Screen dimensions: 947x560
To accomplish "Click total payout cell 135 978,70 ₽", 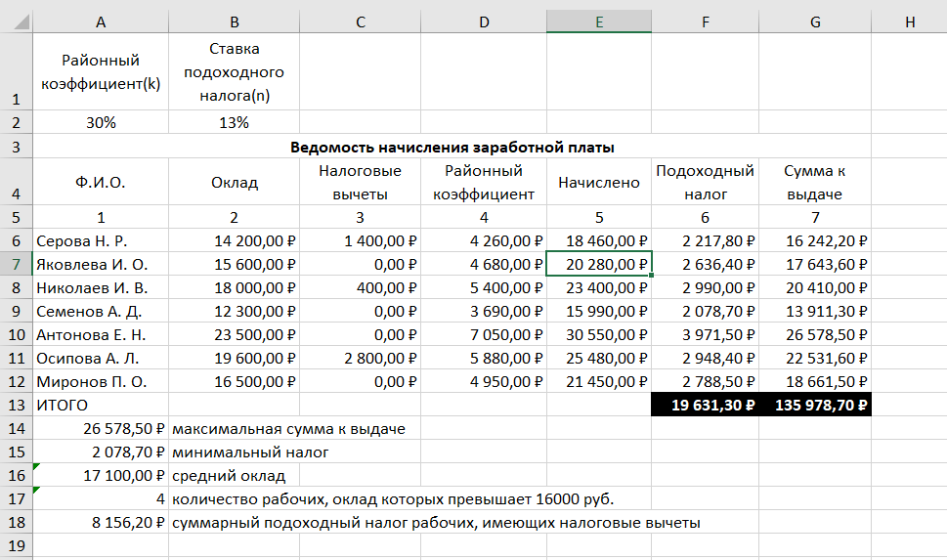I will [x=815, y=406].
